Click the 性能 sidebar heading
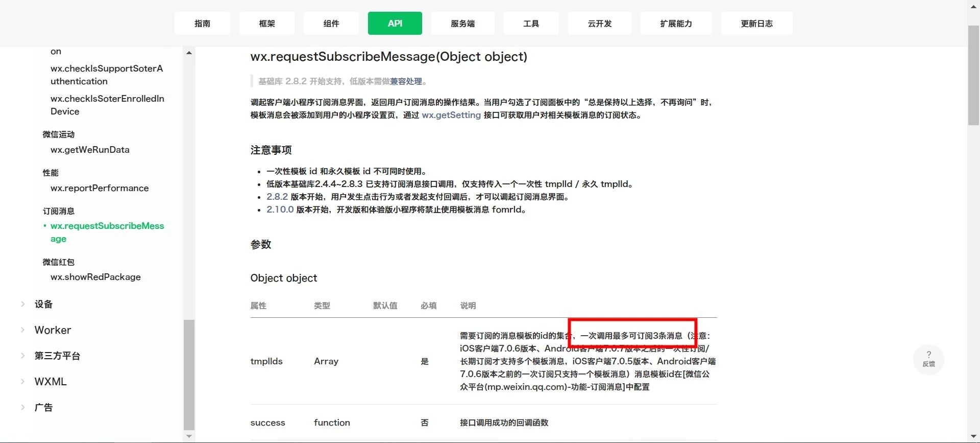This screenshot has height=443, width=980. point(51,173)
